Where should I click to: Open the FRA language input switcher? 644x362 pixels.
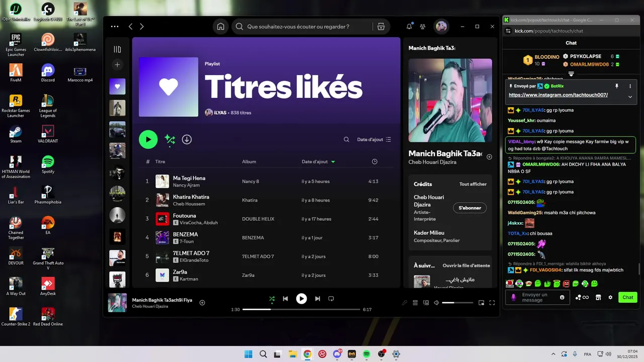click(588, 354)
